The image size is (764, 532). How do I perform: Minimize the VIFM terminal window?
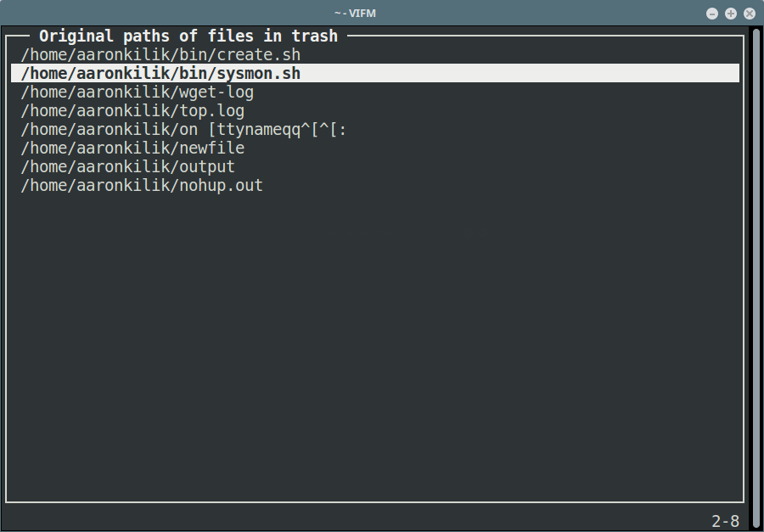pyautogui.click(x=712, y=14)
